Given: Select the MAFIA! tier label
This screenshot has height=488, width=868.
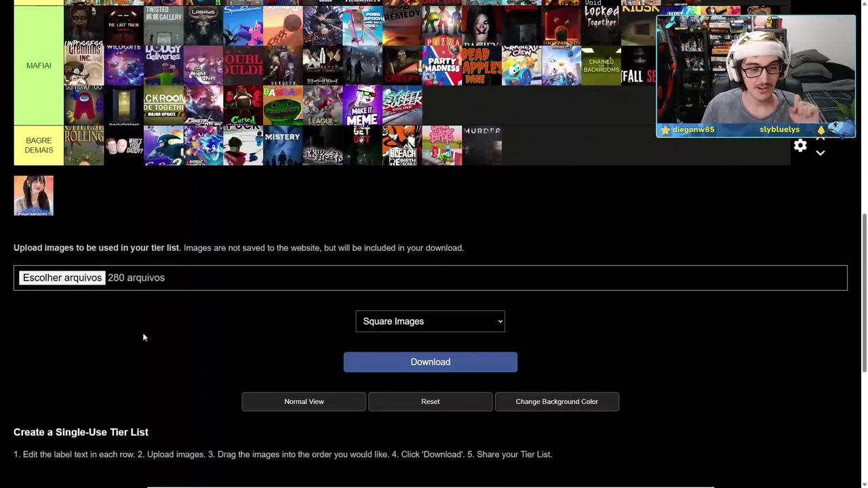Looking at the screenshot, I should click(x=39, y=65).
